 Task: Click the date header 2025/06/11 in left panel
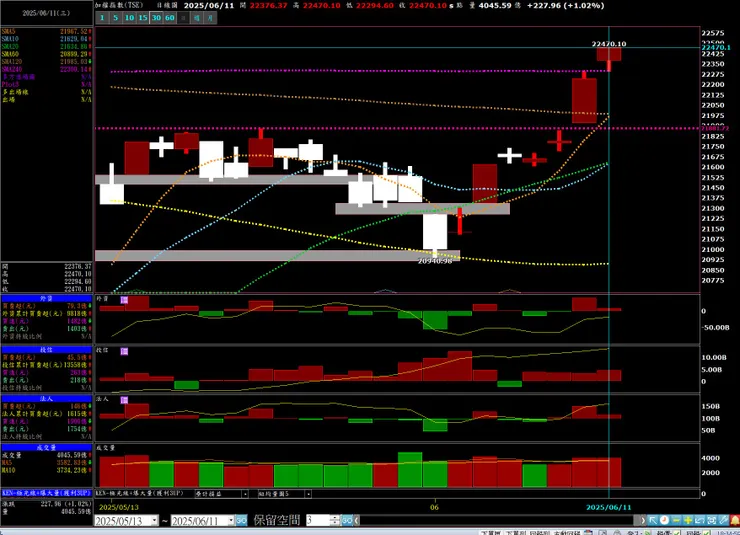coord(46,13)
